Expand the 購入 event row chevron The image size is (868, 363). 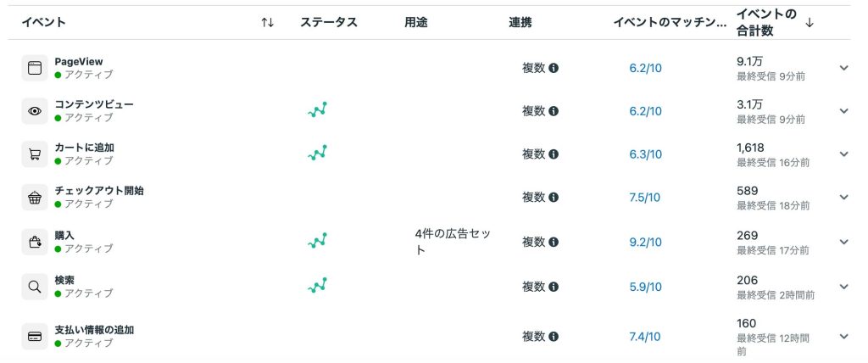843,243
